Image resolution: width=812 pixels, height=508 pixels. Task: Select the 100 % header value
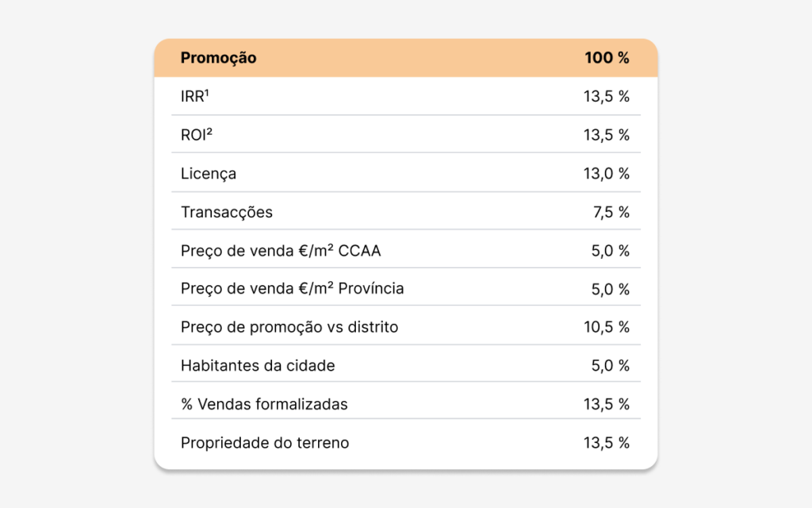(x=607, y=57)
